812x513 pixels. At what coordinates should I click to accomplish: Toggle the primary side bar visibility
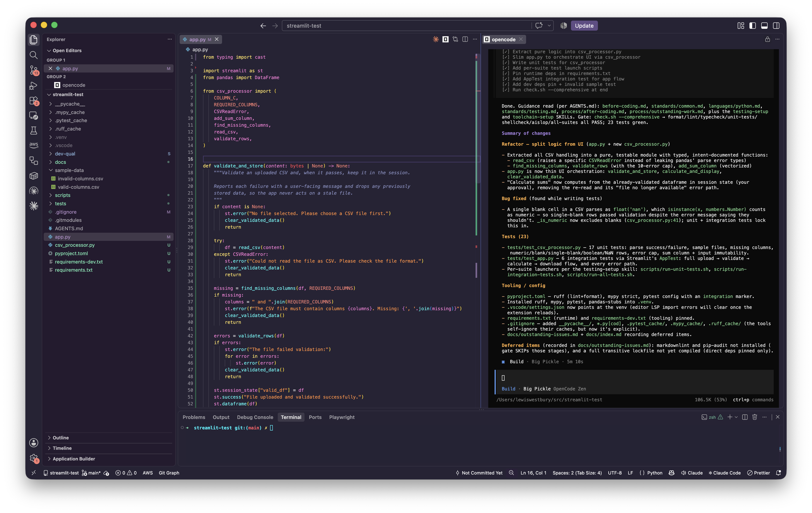tap(753, 26)
